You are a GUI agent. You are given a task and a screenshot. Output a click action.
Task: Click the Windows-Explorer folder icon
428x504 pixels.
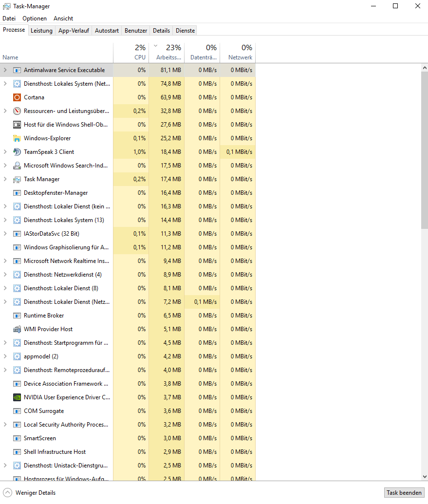17,138
